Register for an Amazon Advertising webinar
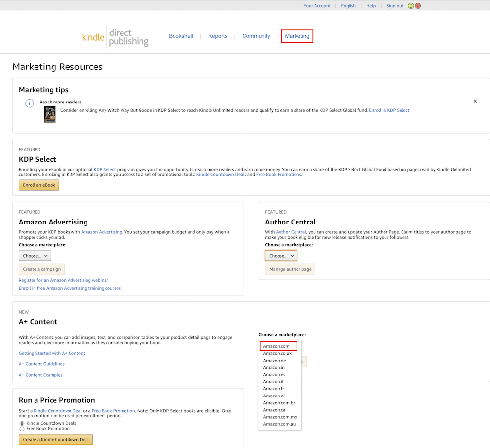The image size is (490, 448). click(x=63, y=280)
